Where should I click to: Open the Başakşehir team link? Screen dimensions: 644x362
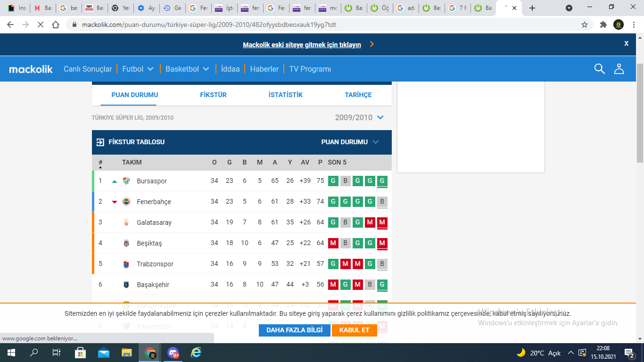click(153, 285)
